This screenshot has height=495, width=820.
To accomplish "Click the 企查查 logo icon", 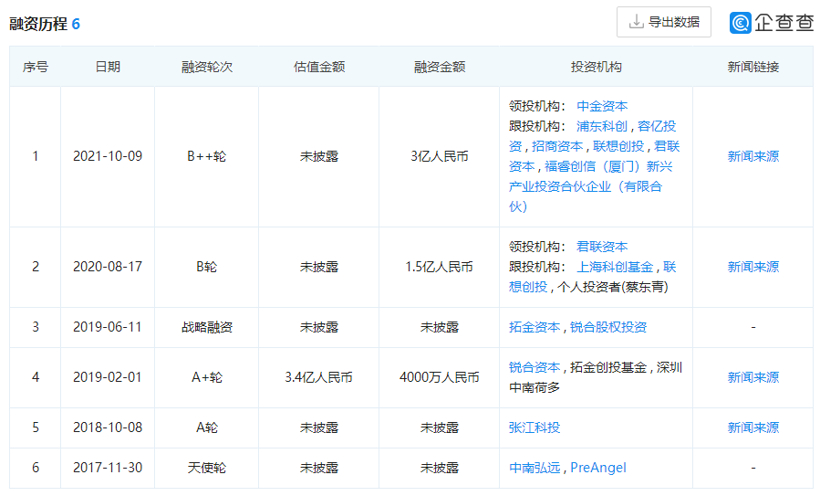I will (x=741, y=22).
